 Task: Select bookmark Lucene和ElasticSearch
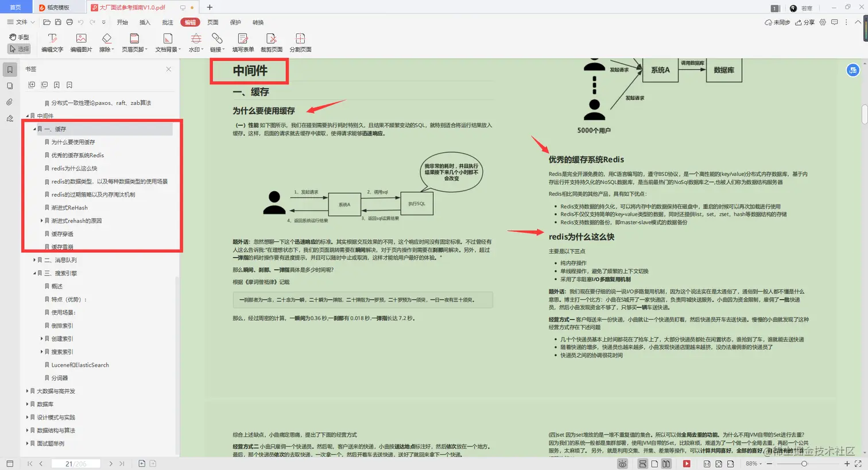click(x=80, y=365)
